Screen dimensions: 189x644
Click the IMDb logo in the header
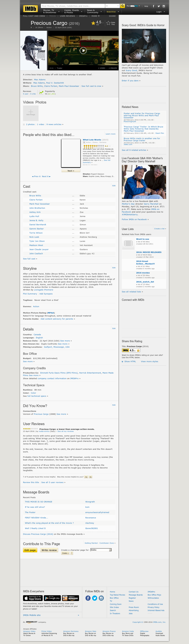tap(30, 9)
